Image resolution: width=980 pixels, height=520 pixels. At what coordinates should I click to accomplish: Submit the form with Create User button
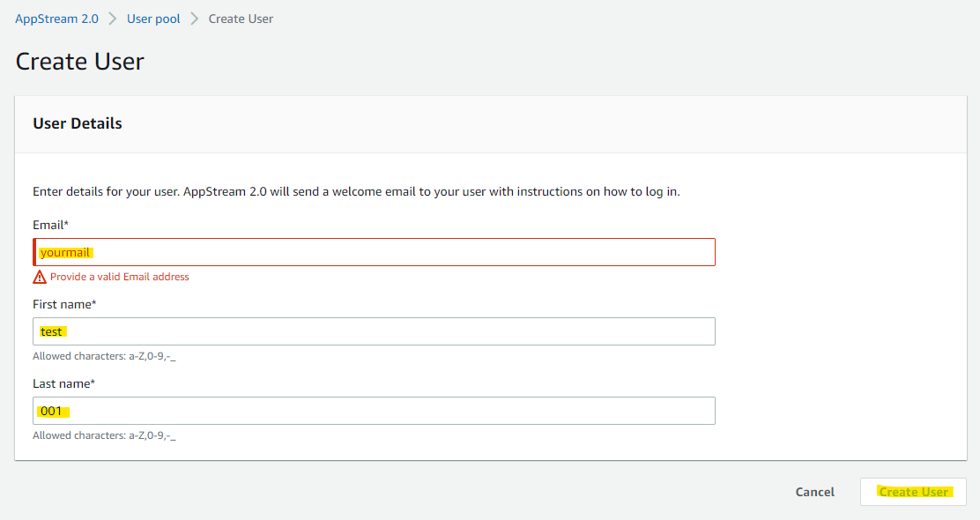point(913,492)
